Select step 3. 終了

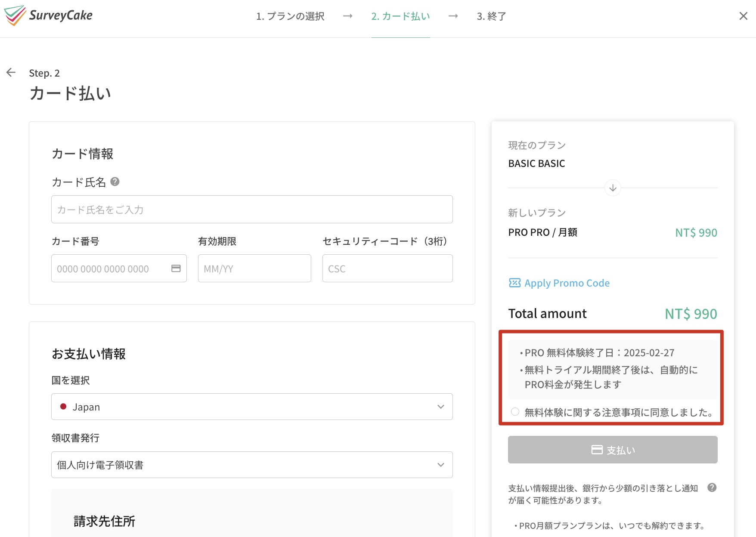[x=491, y=16]
